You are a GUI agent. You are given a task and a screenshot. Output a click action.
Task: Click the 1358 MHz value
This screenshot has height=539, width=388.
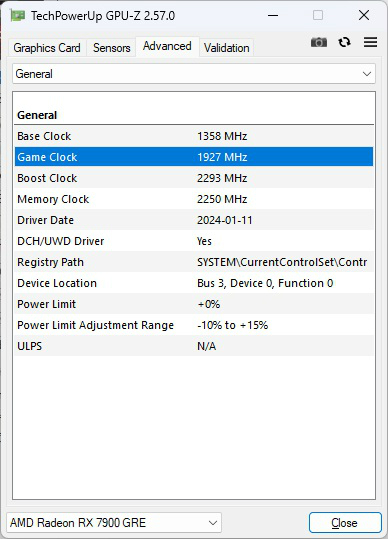click(222, 136)
